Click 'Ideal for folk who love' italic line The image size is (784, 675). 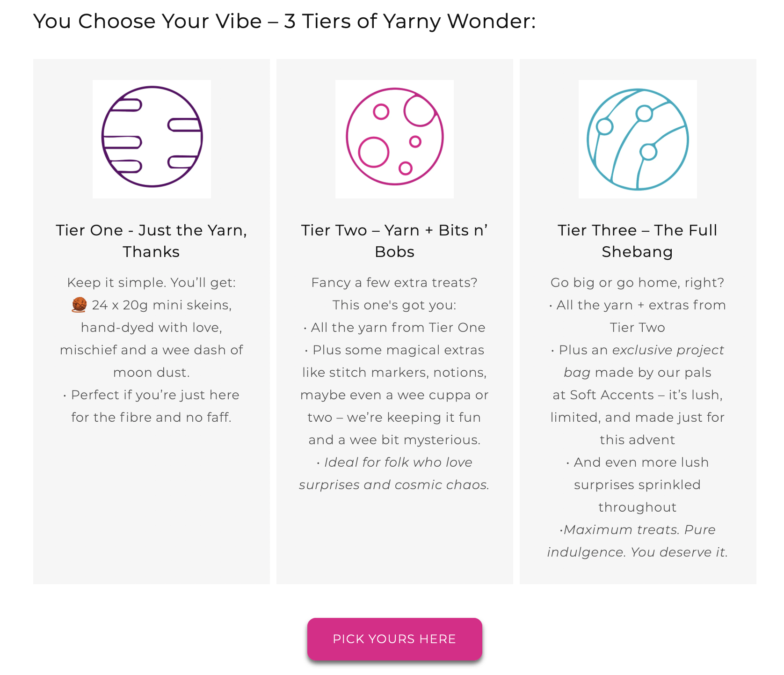(x=394, y=462)
